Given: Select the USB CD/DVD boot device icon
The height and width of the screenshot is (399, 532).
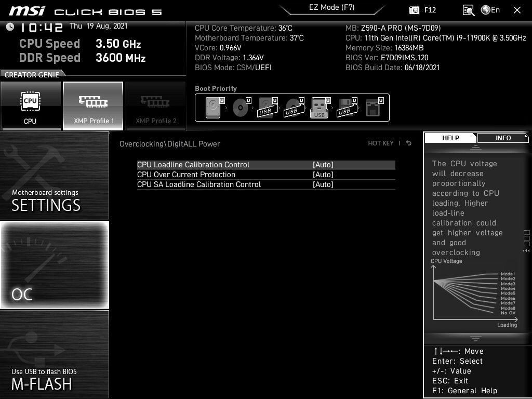Looking at the screenshot, I should 294,108.
